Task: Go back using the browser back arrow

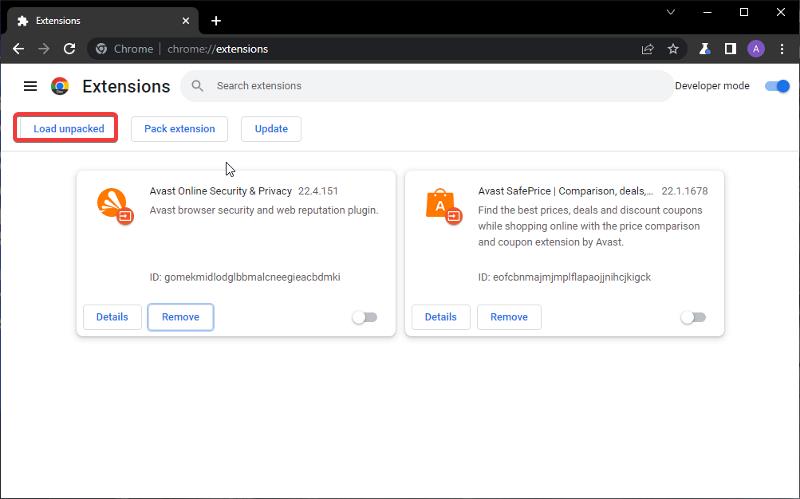Action: point(18,48)
